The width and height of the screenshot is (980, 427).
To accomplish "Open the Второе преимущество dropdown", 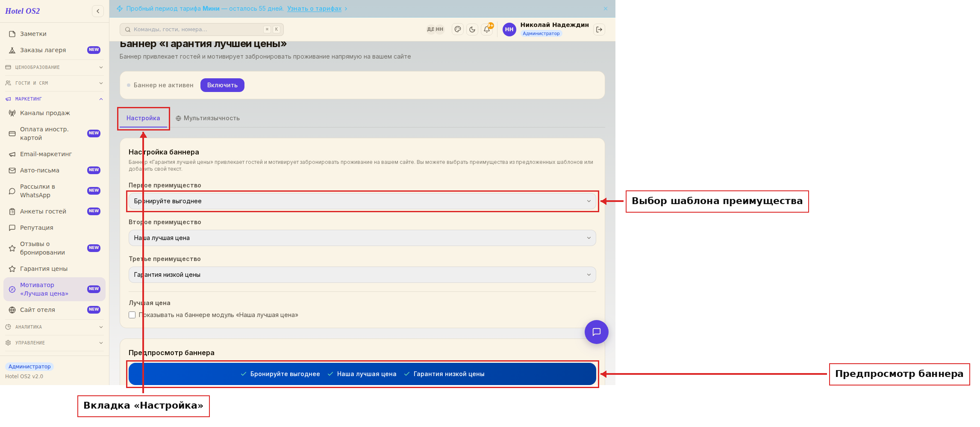I will [362, 238].
